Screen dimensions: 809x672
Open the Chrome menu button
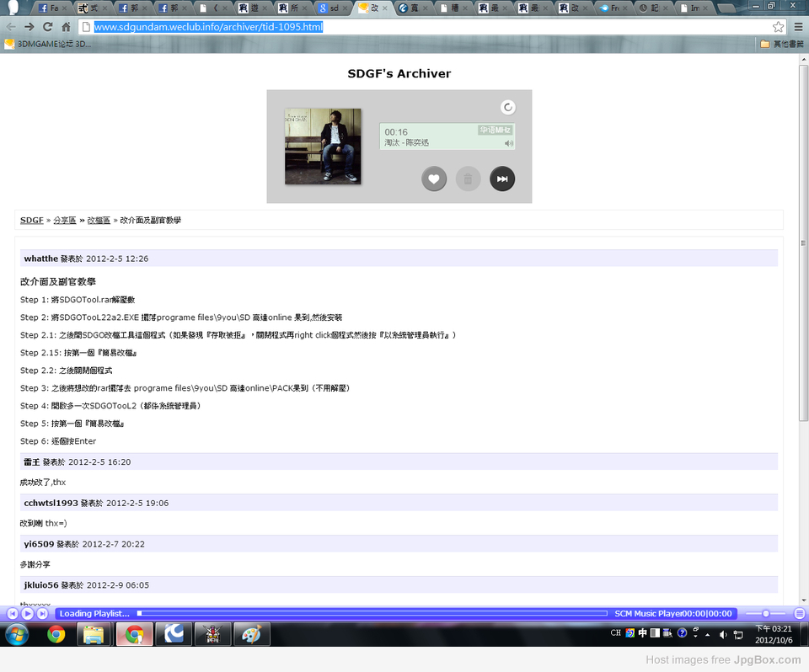pyautogui.click(x=798, y=27)
